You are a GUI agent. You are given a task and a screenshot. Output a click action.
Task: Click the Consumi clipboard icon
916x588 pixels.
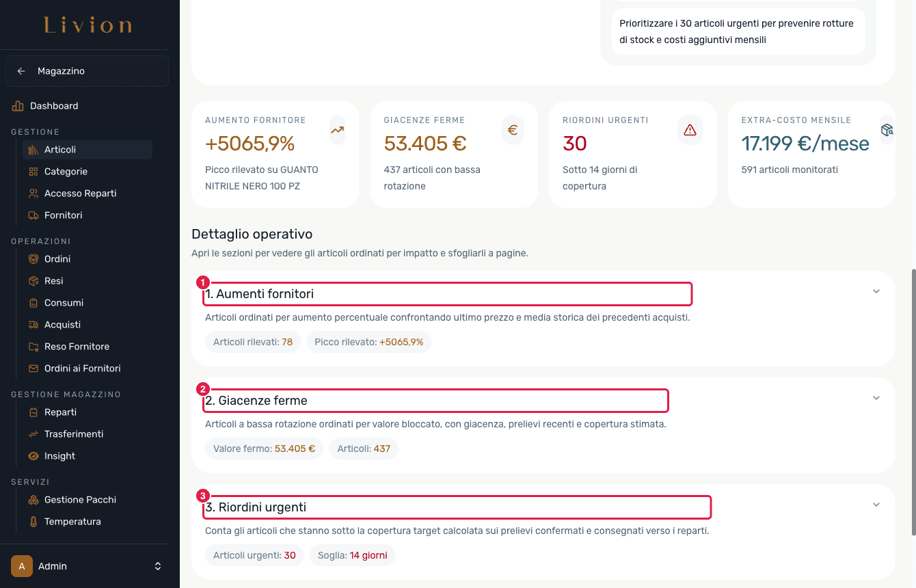[x=33, y=303]
